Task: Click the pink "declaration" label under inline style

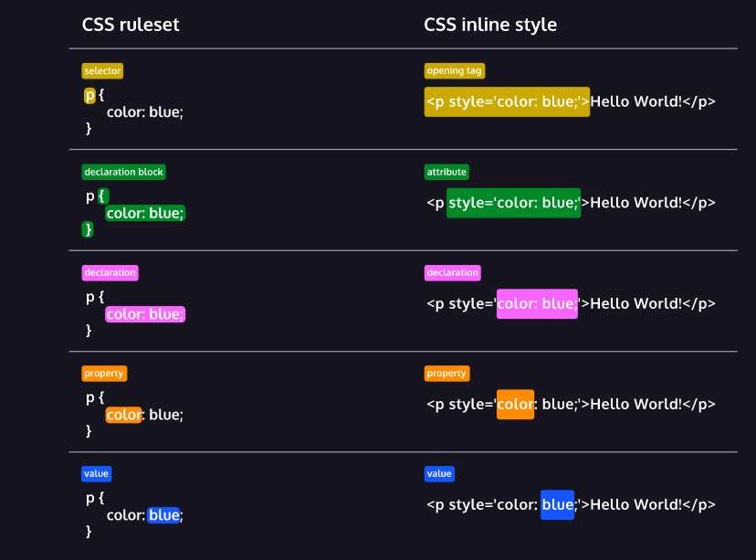Action: 452,272
